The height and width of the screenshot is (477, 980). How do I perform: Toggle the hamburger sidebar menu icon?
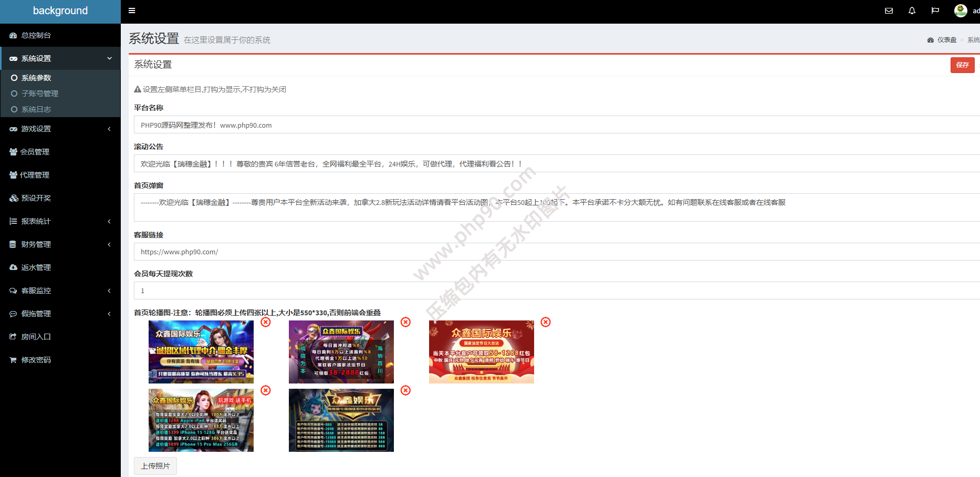pos(132,11)
